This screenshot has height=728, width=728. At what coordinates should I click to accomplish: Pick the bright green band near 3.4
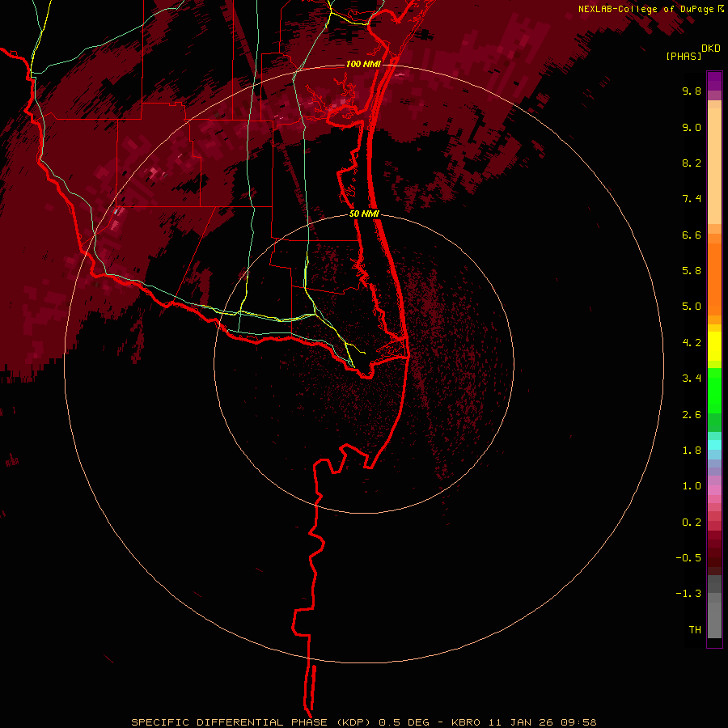click(714, 390)
